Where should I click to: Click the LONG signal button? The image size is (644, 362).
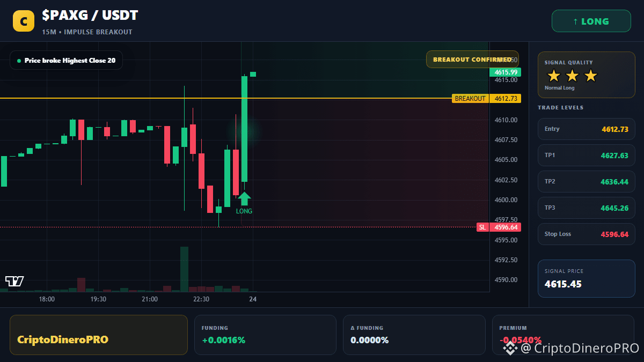click(x=591, y=21)
